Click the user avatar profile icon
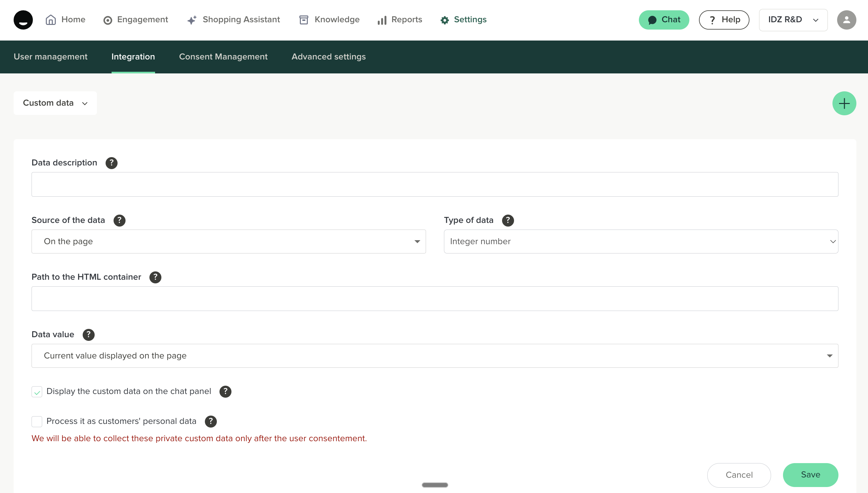Viewport: 868px width, 493px height. click(846, 20)
